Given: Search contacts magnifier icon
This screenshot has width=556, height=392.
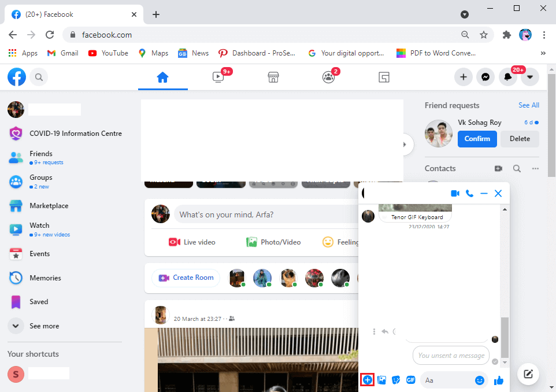Looking at the screenshot, I should tap(517, 168).
